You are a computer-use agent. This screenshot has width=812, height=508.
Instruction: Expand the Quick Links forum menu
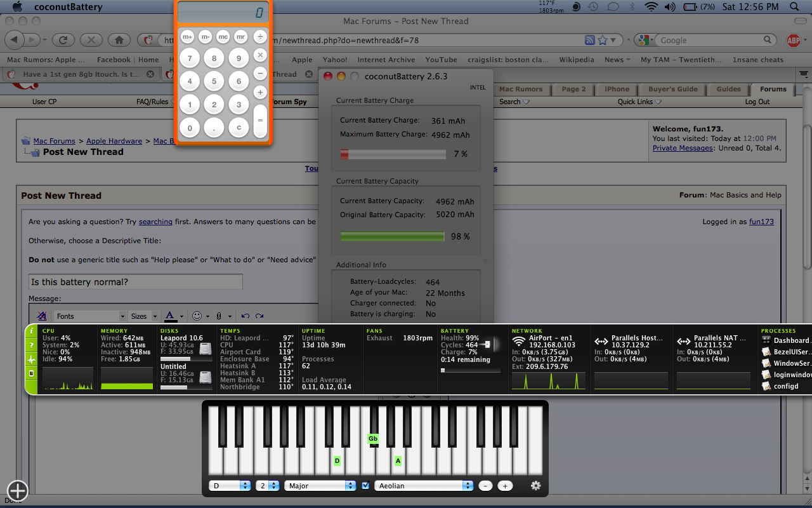639,102
